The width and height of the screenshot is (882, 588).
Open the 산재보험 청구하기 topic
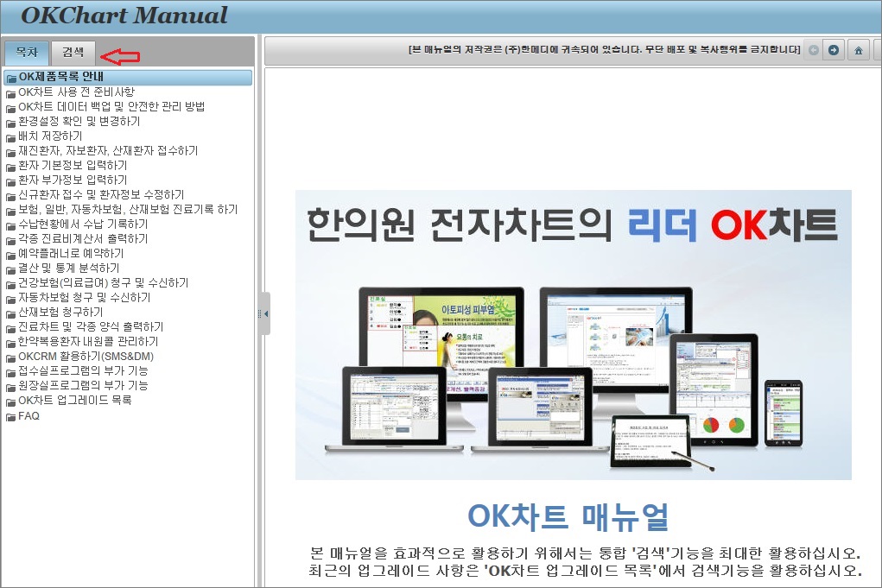[x=60, y=312]
